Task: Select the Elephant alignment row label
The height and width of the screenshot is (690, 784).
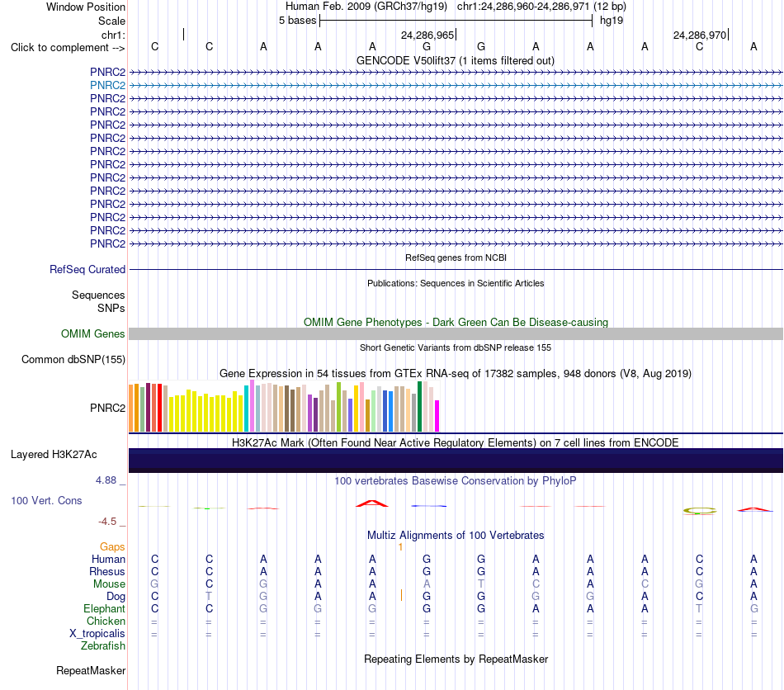Action: (x=104, y=608)
